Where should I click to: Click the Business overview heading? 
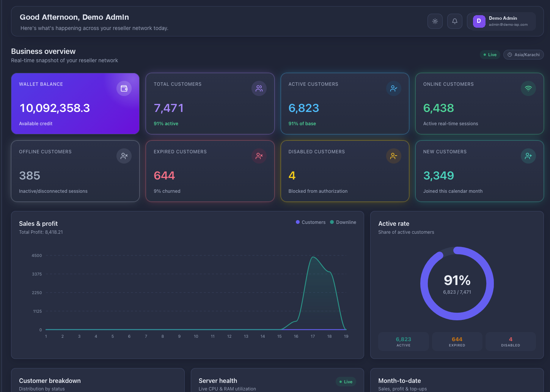[x=43, y=51]
